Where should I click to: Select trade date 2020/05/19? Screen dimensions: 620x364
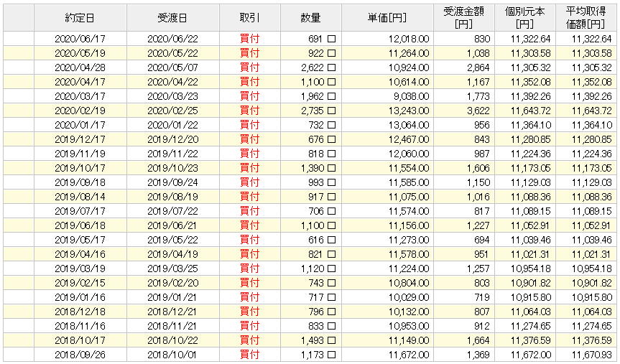[80, 53]
